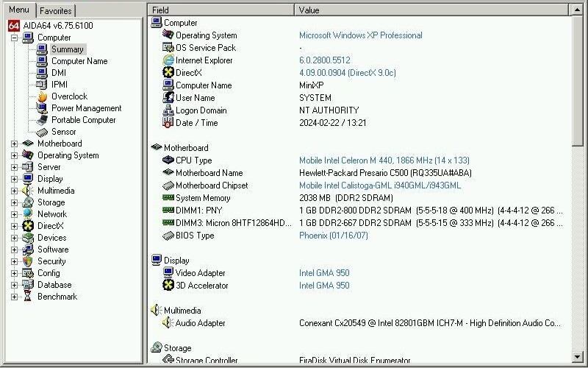Click the Security shield icon

pos(28,261)
